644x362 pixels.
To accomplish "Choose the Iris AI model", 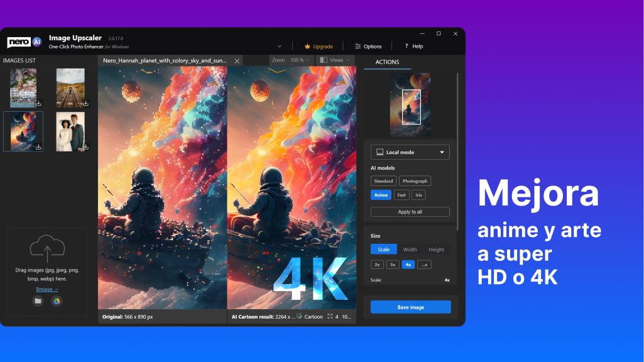I will [x=418, y=195].
